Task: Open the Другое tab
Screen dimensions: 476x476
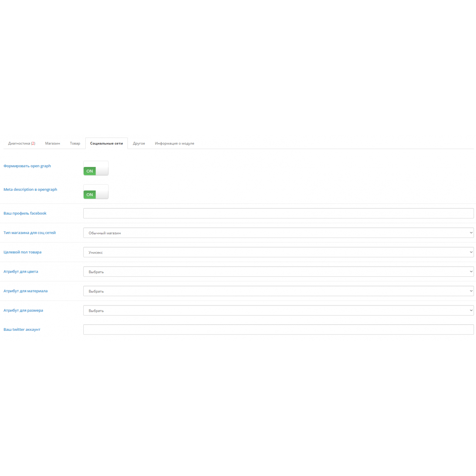Action: point(139,143)
